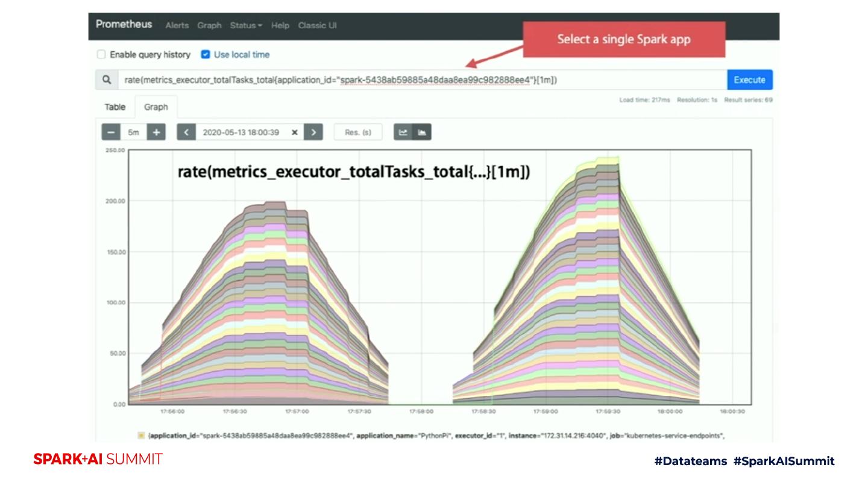Switch to the Table tab
The height and width of the screenshot is (488, 868).
tap(115, 107)
